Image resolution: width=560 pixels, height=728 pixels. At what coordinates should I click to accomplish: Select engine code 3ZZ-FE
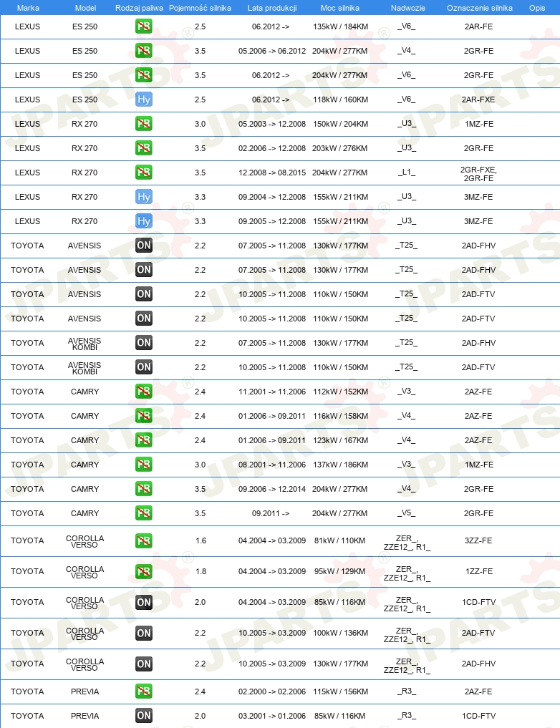click(x=478, y=540)
